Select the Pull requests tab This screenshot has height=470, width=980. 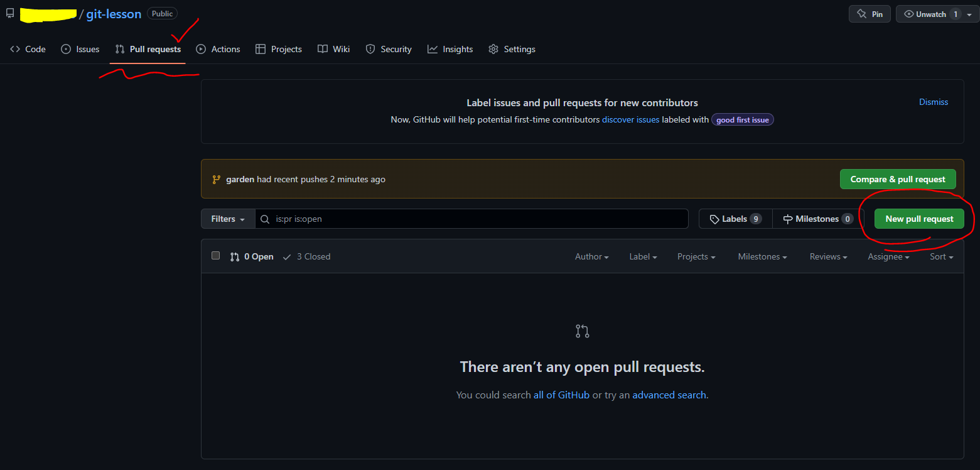pyautogui.click(x=148, y=49)
